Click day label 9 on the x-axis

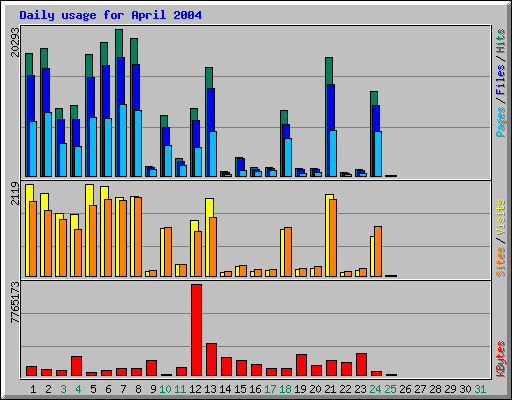153,389
